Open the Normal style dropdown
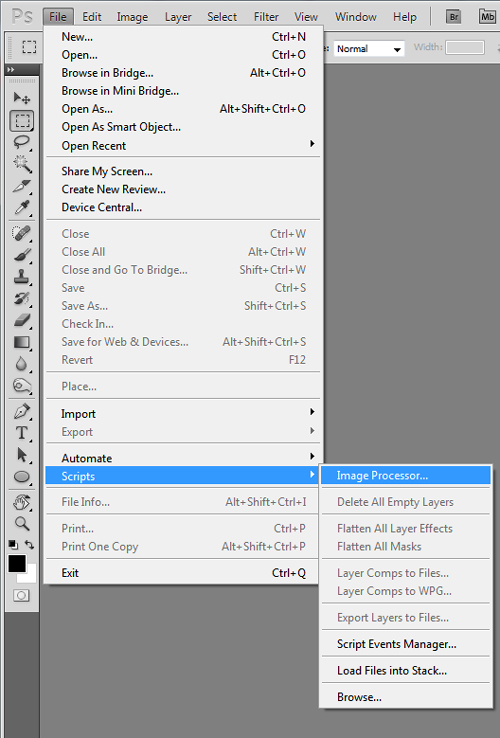The image size is (500, 738). (x=369, y=49)
